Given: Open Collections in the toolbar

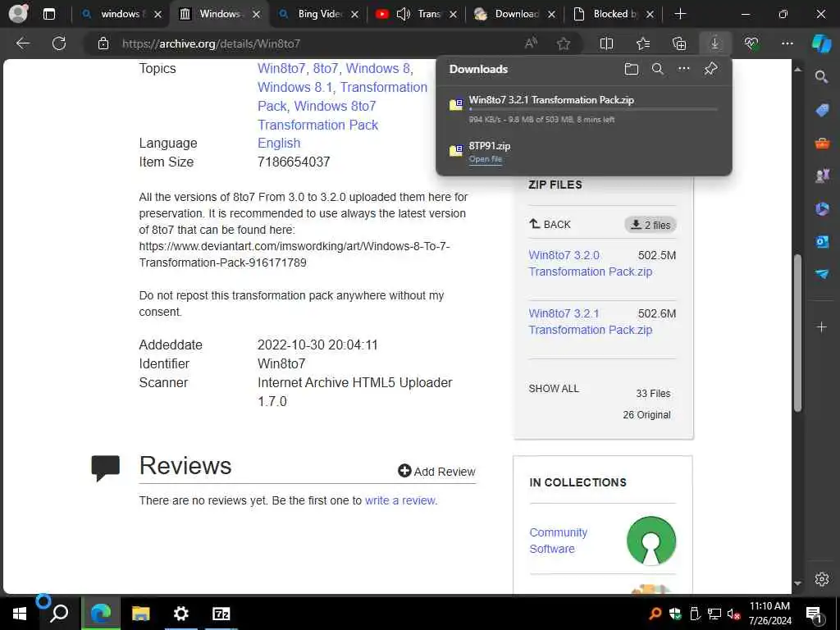Looking at the screenshot, I should pos(678,43).
